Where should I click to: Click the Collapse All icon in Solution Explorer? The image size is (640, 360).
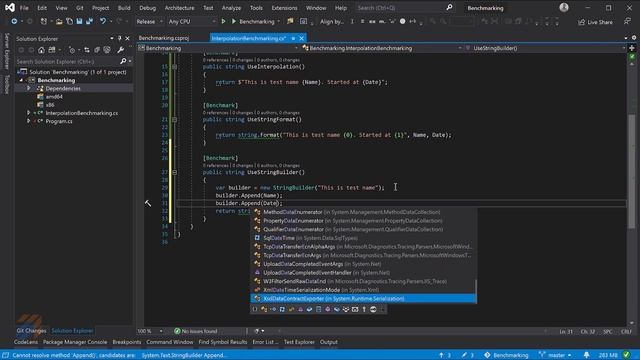click(97, 50)
